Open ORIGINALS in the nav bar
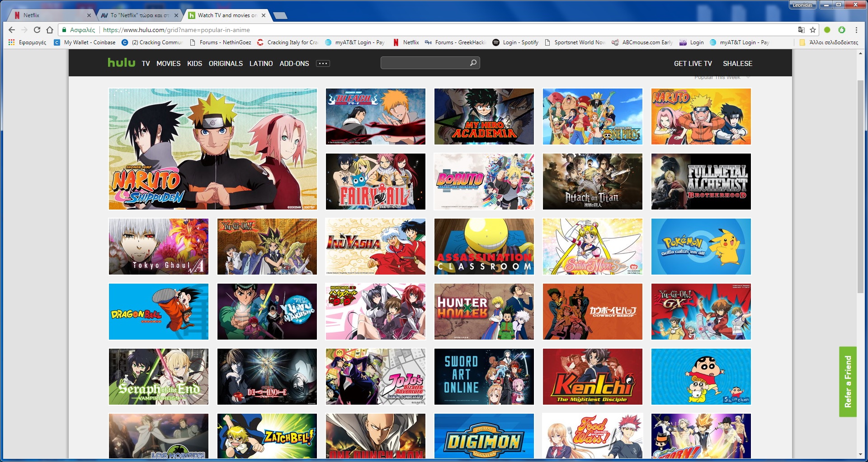This screenshot has height=462, width=868. click(226, 64)
